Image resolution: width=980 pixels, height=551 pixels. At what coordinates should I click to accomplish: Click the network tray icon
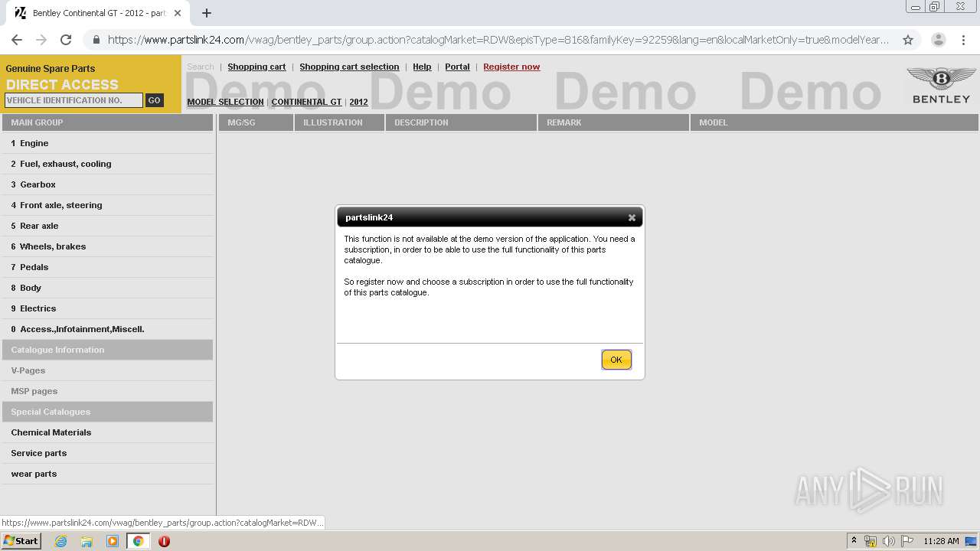point(871,541)
